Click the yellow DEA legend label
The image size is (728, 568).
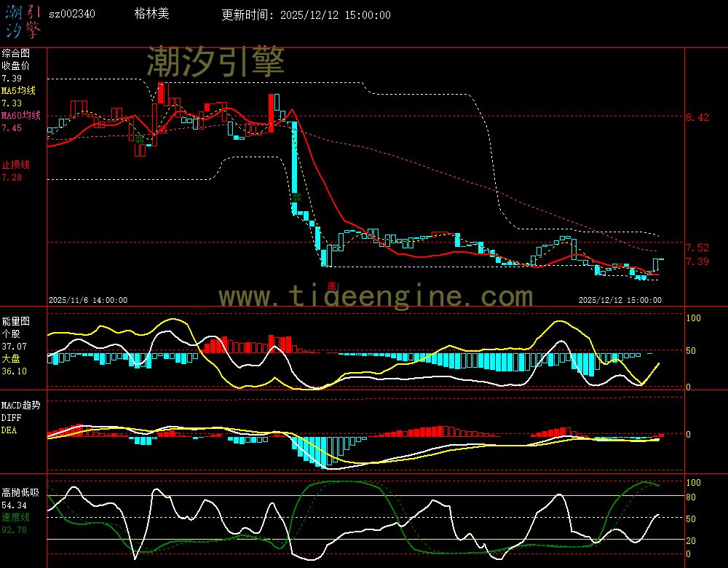[x=9, y=430]
